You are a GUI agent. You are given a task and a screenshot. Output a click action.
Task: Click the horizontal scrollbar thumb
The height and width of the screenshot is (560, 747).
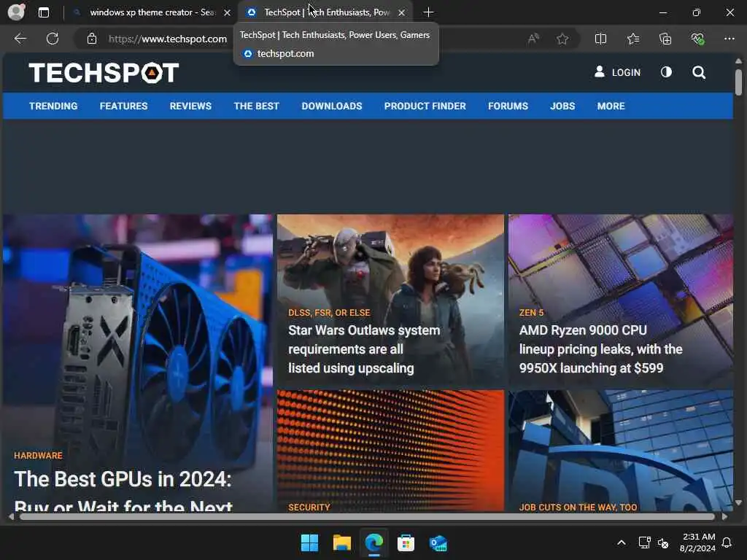pyautogui.click(x=367, y=517)
